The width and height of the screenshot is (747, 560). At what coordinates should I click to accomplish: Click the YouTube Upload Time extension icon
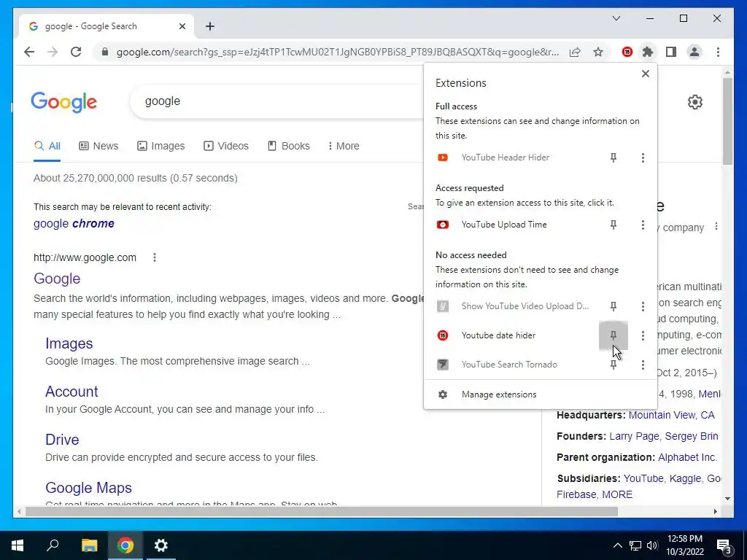[443, 225]
